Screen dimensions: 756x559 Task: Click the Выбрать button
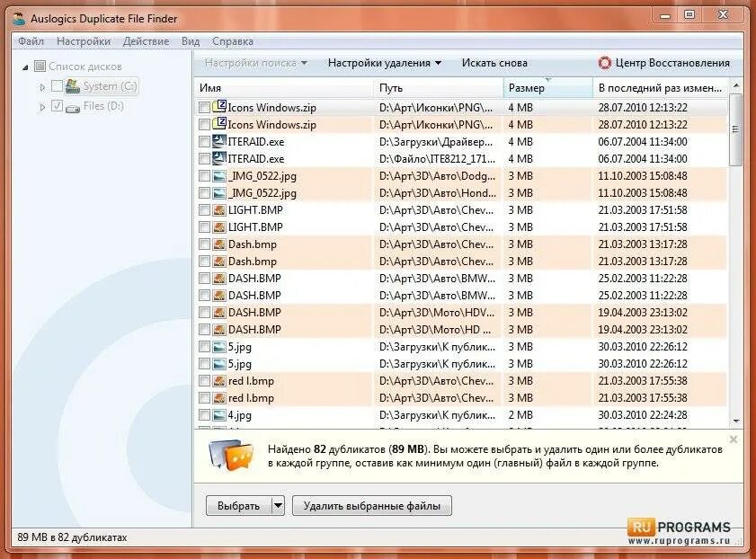[x=238, y=506]
